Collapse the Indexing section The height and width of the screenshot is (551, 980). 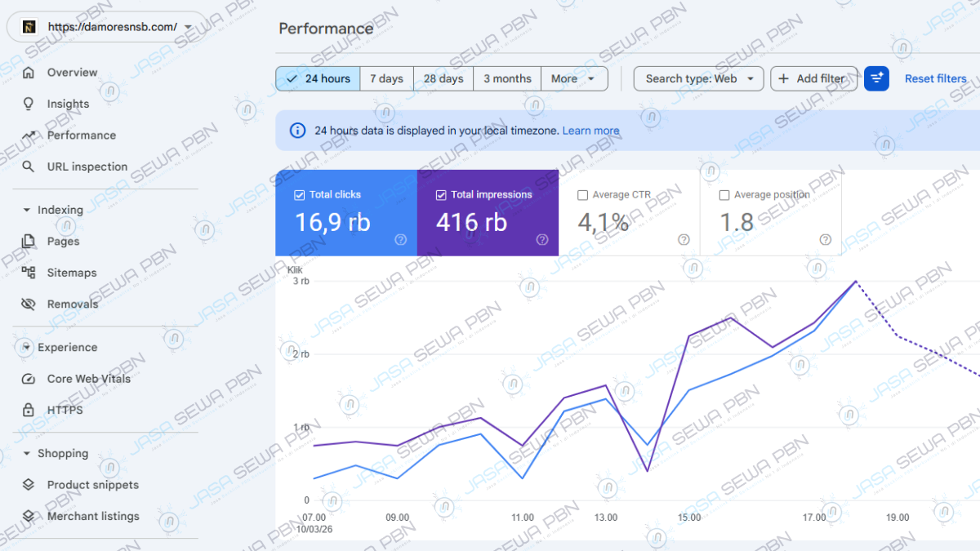coord(26,210)
